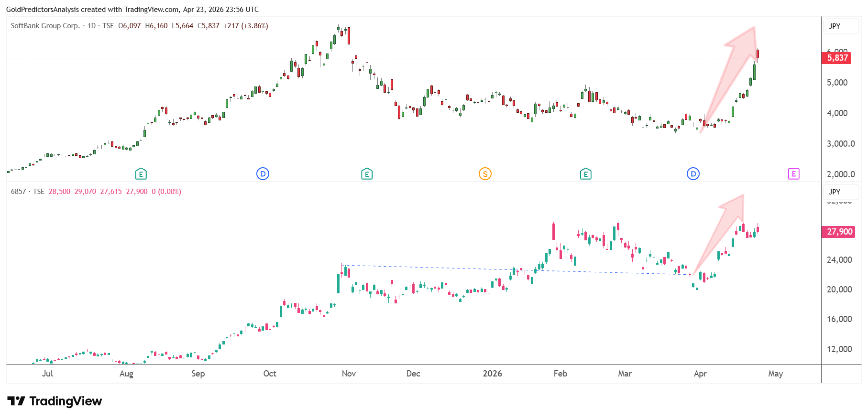The image size is (868, 419).
Task: Click the TSE exchange label beside SoftBank 1D
Action: click(x=108, y=26)
